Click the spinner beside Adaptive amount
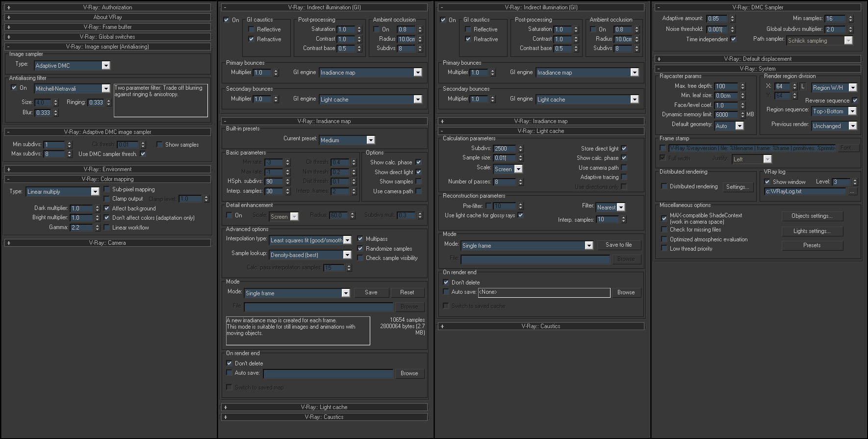 732,19
